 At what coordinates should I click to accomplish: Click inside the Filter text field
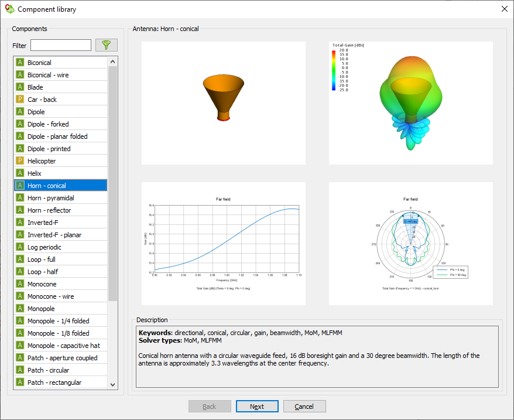[x=61, y=45]
